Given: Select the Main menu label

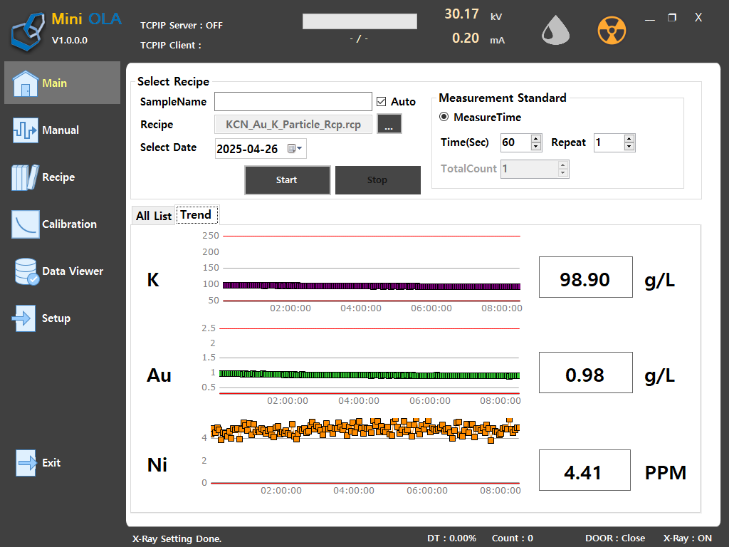Looking at the screenshot, I should tap(54, 83).
